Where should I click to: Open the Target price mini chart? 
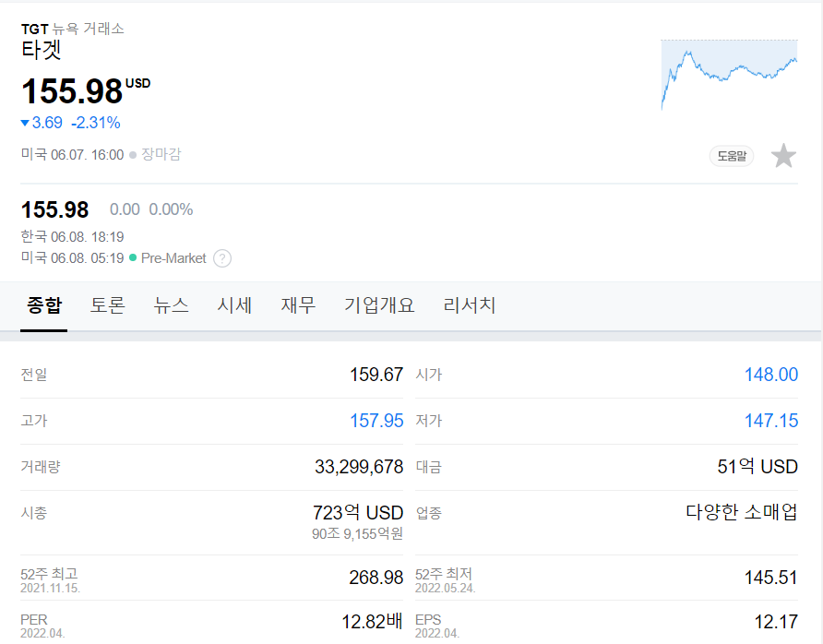729,75
